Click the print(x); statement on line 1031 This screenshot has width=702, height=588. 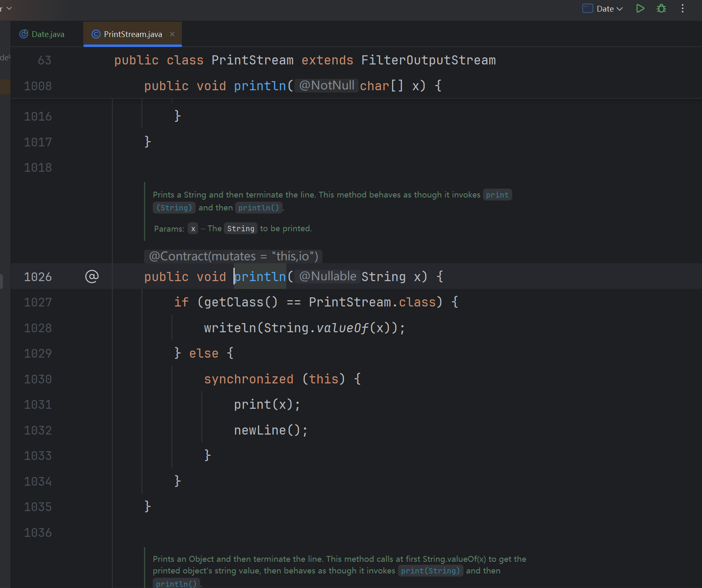[267, 405]
